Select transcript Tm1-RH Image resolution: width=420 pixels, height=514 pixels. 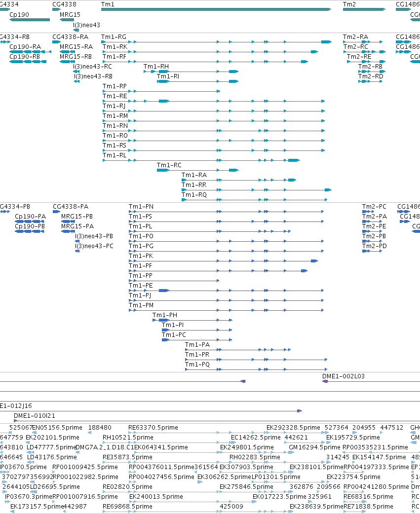[191, 72]
